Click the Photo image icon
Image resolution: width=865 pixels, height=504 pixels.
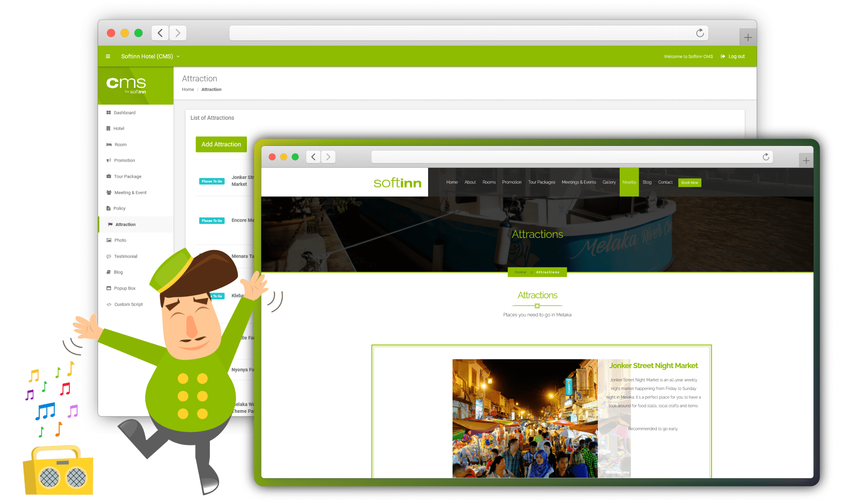click(109, 240)
